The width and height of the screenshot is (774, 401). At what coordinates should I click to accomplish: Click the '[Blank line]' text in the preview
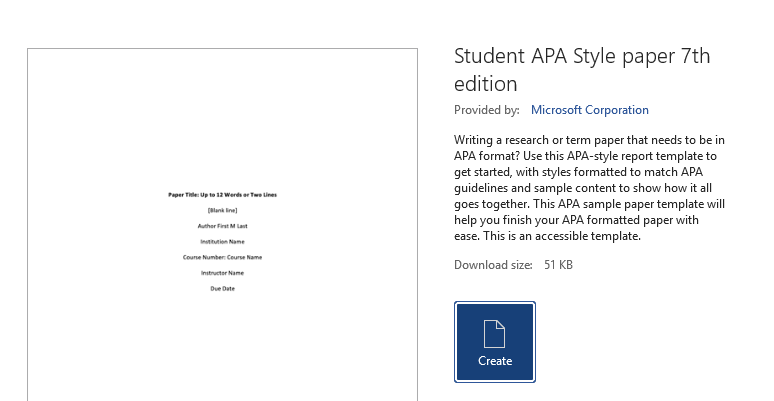point(222,210)
